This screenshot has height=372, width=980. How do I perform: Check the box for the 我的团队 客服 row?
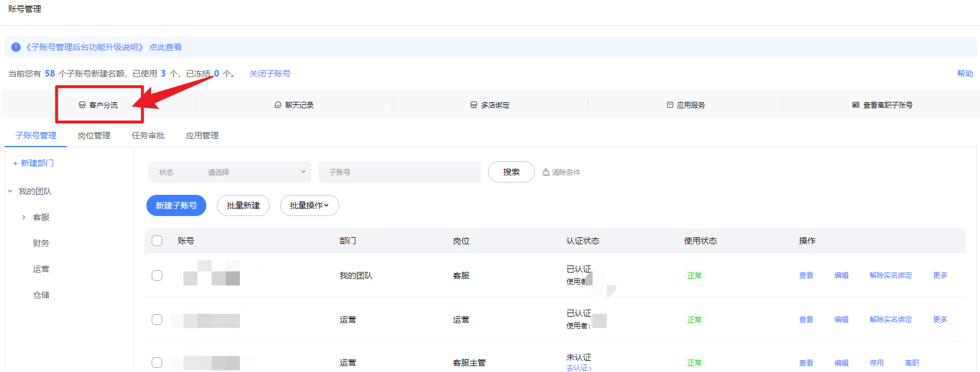tap(157, 275)
